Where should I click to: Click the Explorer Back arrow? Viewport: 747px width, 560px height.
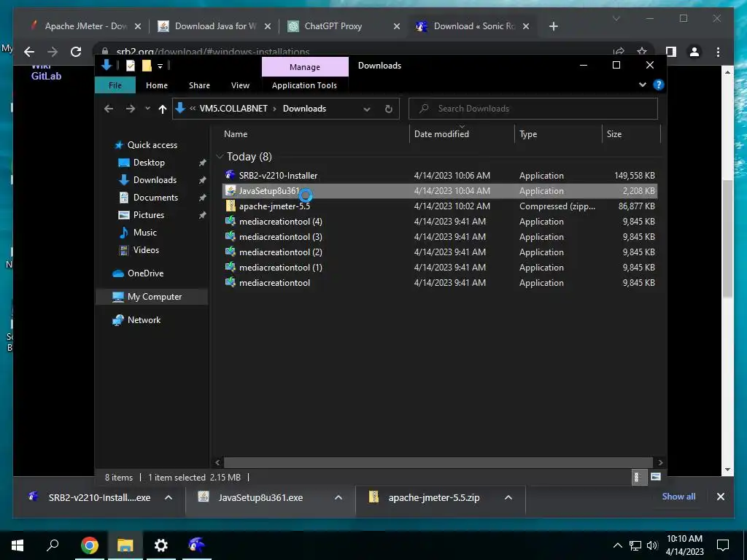click(x=109, y=109)
